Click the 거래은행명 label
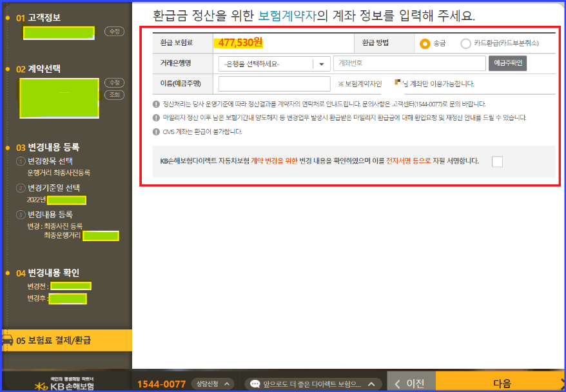Screen dimensions: 566x392 176,63
